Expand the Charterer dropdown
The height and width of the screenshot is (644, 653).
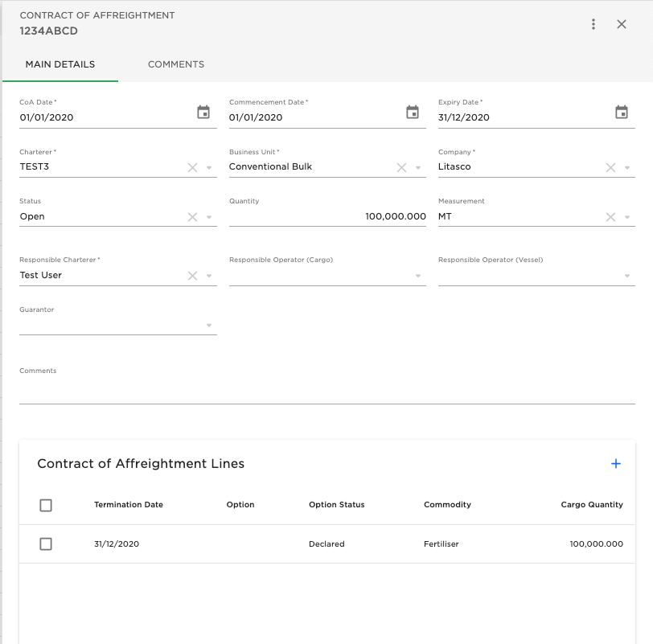[209, 168]
